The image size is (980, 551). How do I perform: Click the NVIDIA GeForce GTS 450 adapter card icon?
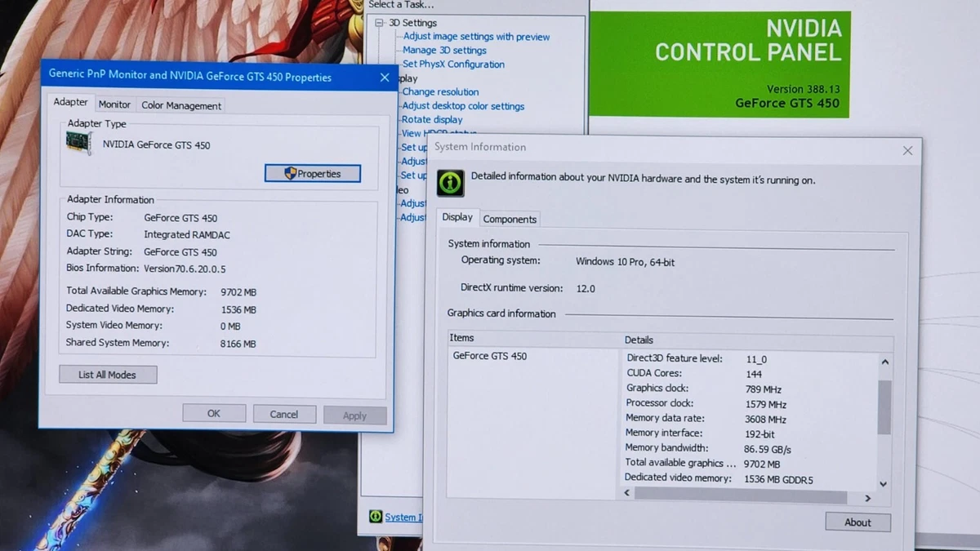[x=78, y=144]
